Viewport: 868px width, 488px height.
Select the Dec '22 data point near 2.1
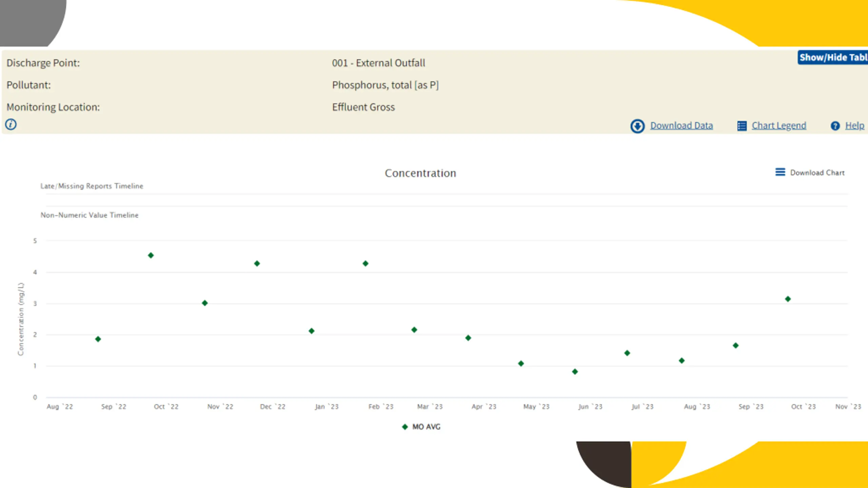[x=312, y=331]
